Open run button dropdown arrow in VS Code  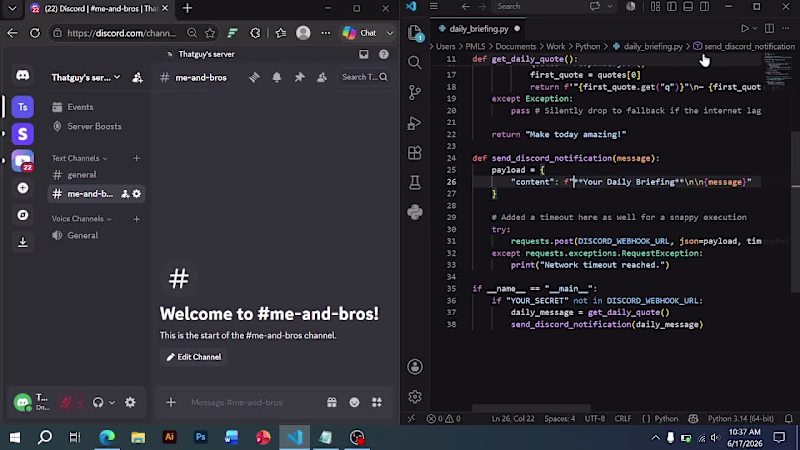click(755, 29)
